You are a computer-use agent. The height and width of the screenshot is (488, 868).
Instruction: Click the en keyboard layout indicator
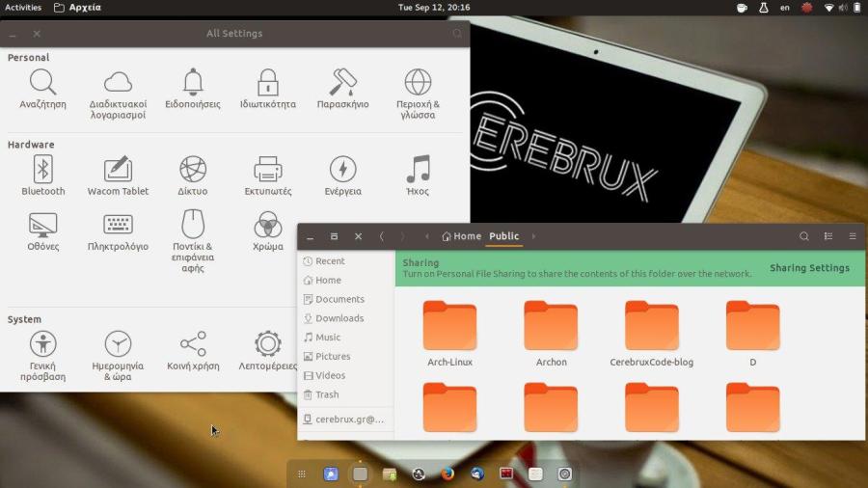pos(784,8)
